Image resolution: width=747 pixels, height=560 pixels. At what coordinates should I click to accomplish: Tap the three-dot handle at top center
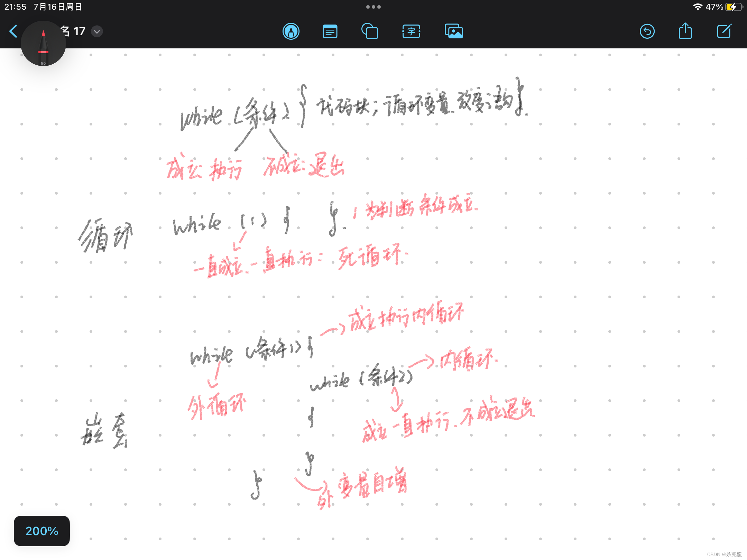click(373, 7)
